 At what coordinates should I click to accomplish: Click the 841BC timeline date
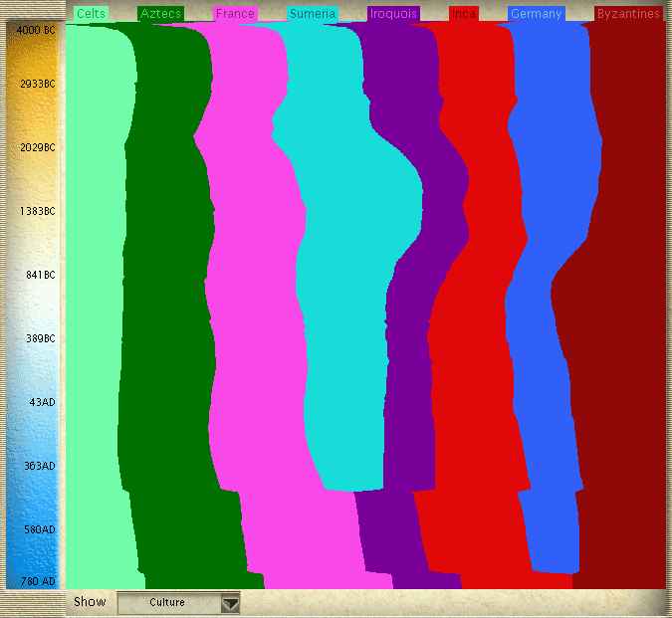click(39, 275)
